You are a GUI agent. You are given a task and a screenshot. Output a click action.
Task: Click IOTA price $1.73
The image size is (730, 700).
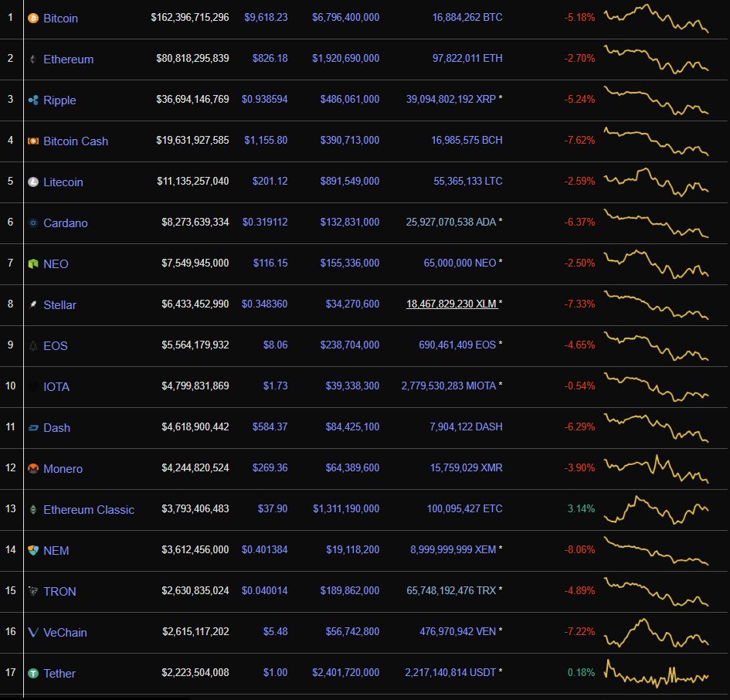click(x=275, y=386)
